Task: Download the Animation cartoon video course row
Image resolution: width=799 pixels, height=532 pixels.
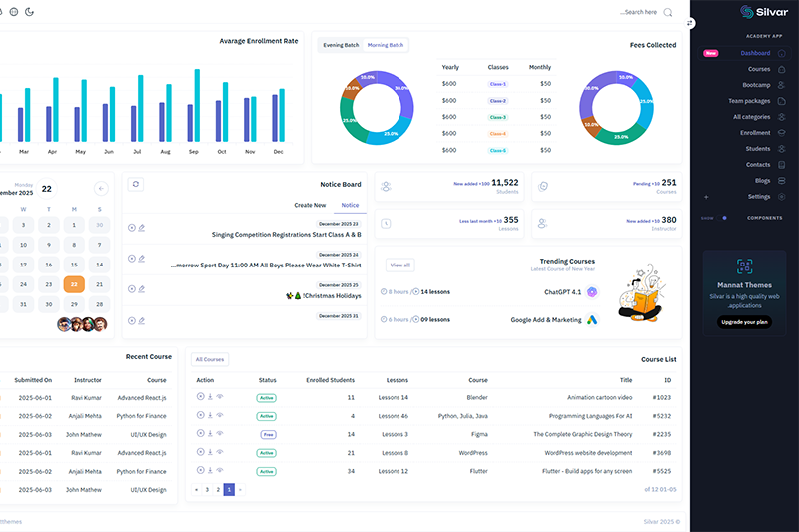Action: click(x=210, y=397)
